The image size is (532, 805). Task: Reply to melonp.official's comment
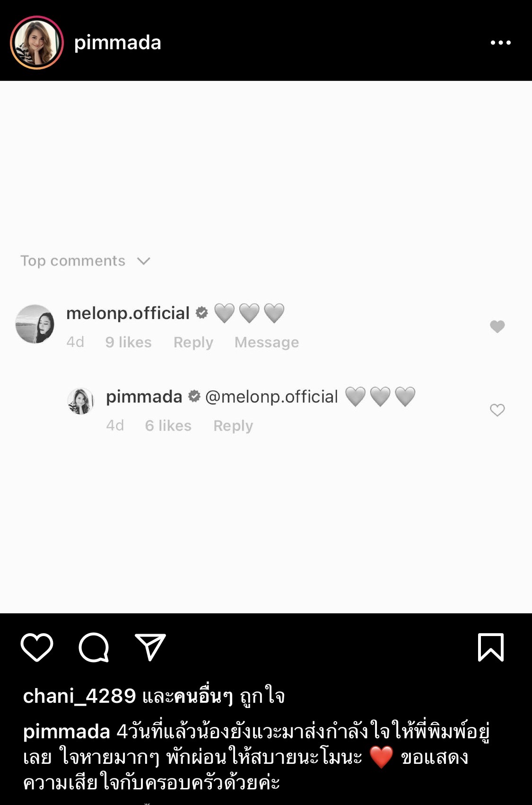[193, 342]
